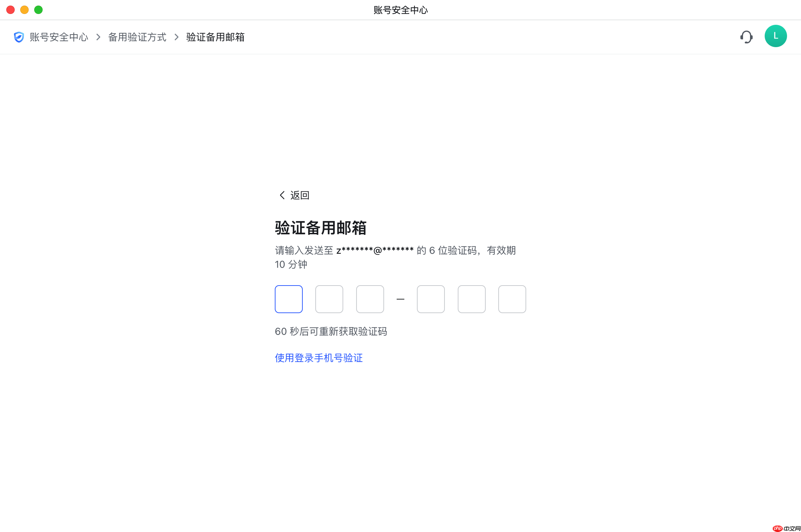This screenshot has height=532, width=801.
Task: Click the 返回 back link
Action: click(294, 195)
